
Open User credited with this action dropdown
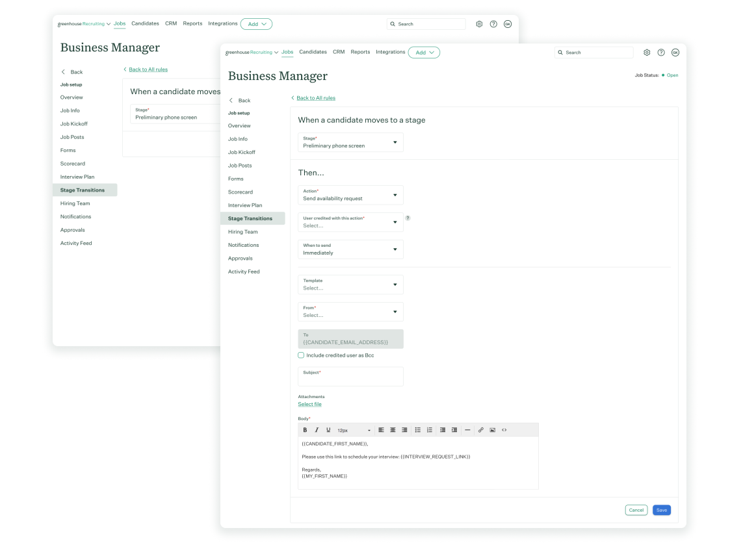pos(350,222)
